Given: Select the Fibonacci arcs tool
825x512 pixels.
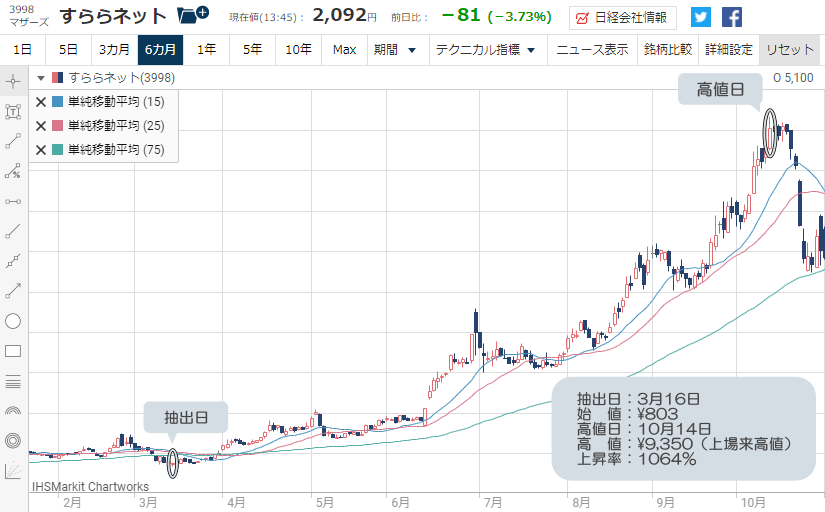Looking at the screenshot, I should click(13, 410).
